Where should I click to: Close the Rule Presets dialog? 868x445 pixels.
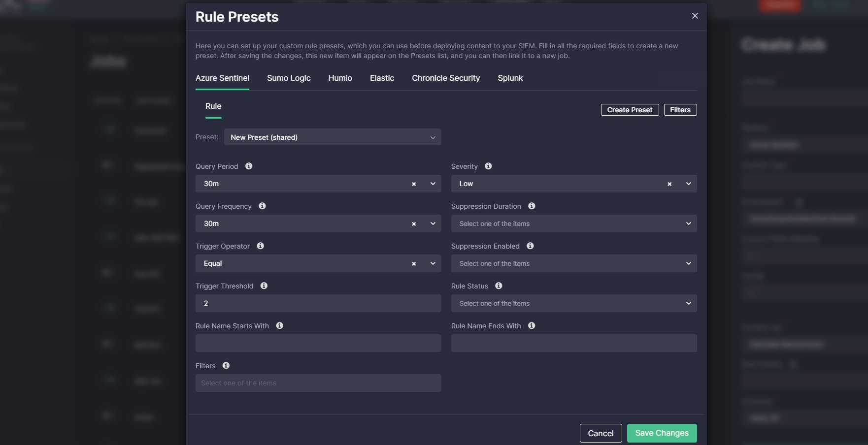point(695,16)
